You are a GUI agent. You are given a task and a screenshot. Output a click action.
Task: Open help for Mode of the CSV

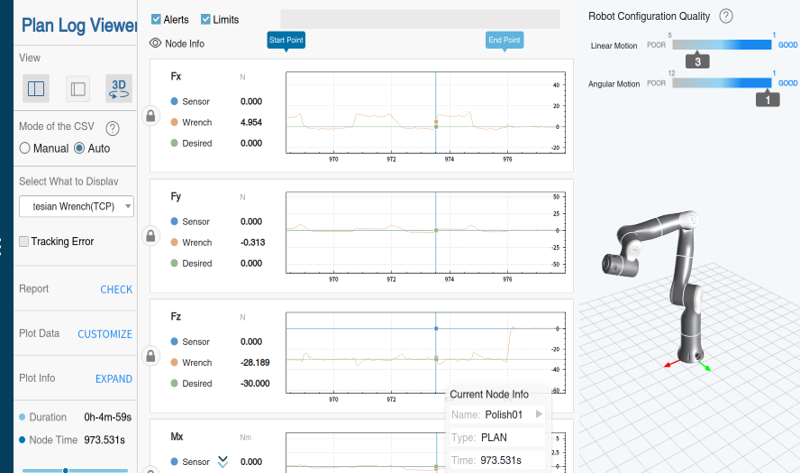tap(113, 128)
